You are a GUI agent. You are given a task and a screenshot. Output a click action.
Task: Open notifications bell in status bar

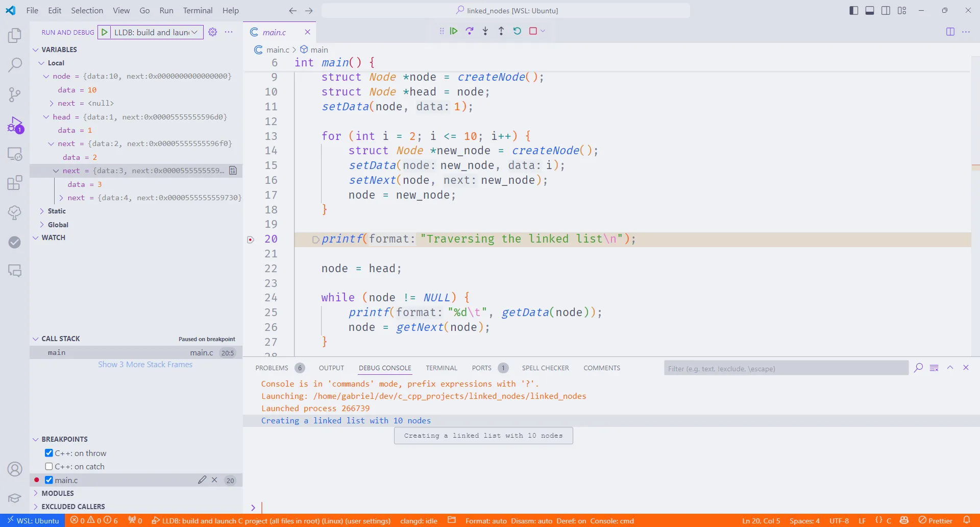point(966,520)
